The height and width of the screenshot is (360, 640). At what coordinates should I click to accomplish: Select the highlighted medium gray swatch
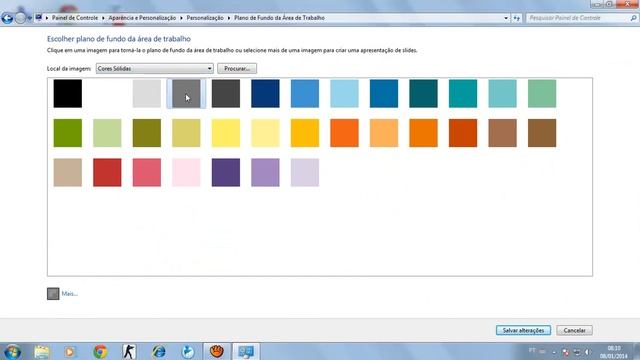pyautogui.click(x=186, y=93)
